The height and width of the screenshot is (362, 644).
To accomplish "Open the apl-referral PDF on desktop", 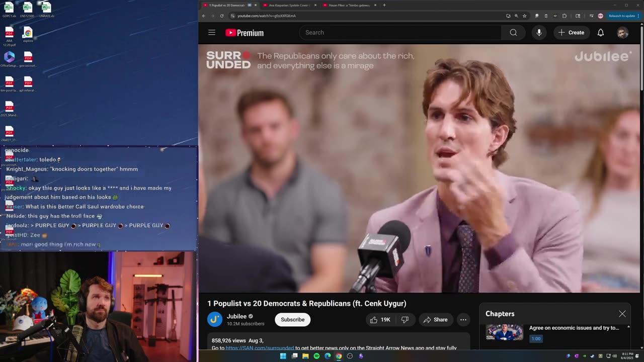I will pyautogui.click(x=28, y=84).
